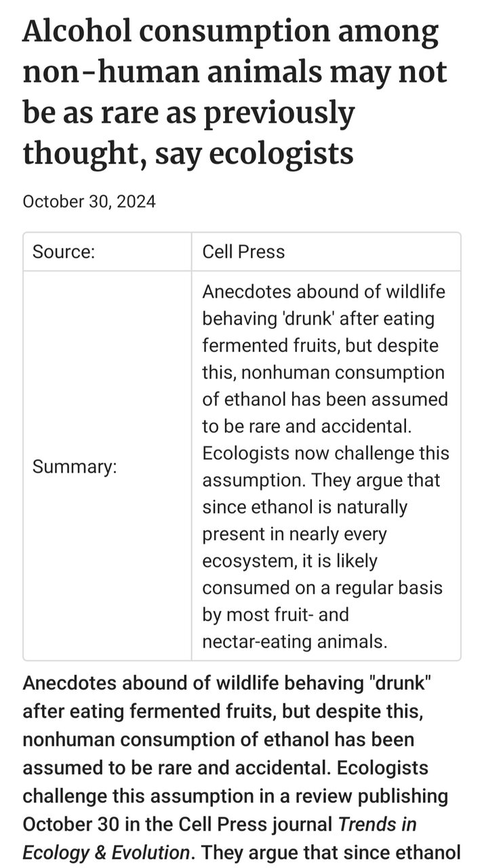Click "ecosystem, it is likely" in the summary
The height and width of the screenshot is (868, 484).
click(x=289, y=561)
